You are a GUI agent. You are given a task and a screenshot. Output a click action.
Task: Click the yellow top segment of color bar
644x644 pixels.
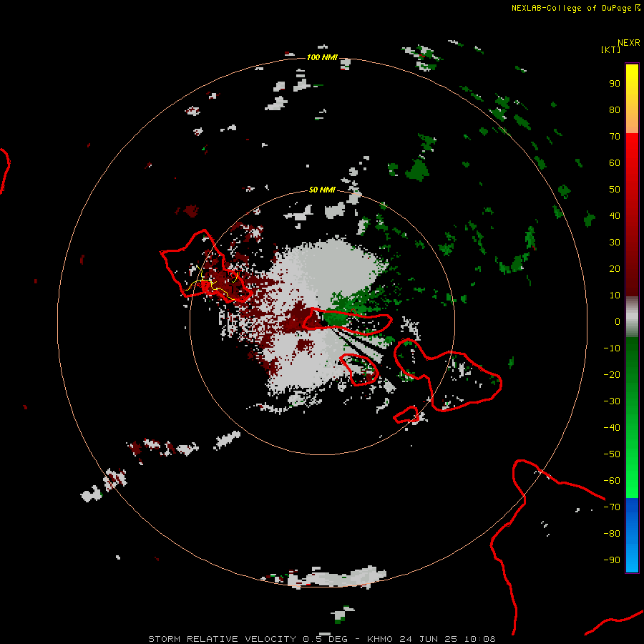(632, 99)
